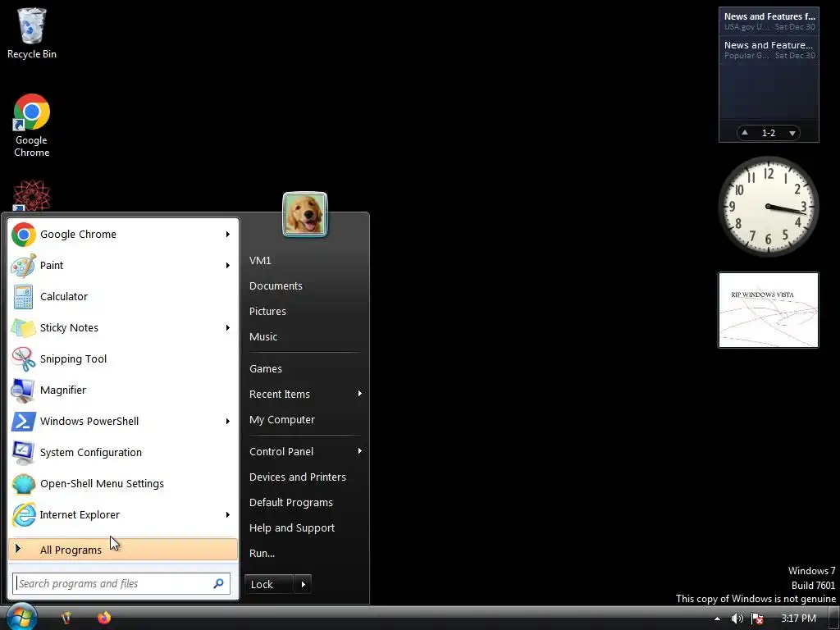
Task: Click the volume speaker tray icon
Action: (x=737, y=619)
